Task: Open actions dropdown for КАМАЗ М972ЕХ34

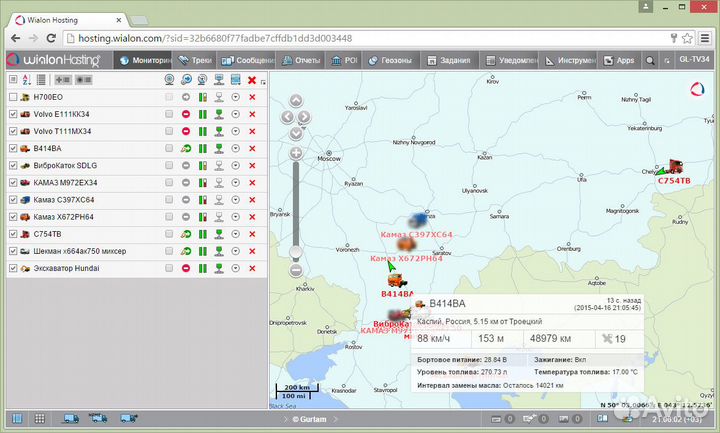Action: coord(236,182)
